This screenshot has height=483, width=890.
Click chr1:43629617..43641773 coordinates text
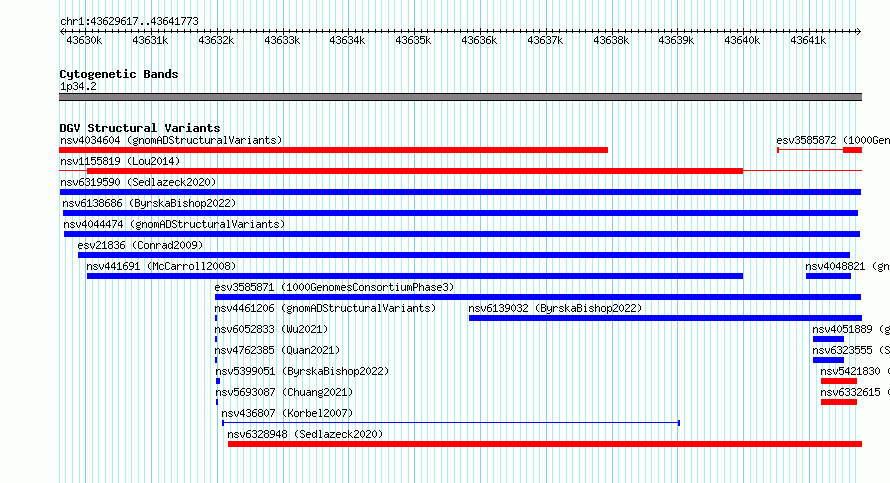click(129, 21)
